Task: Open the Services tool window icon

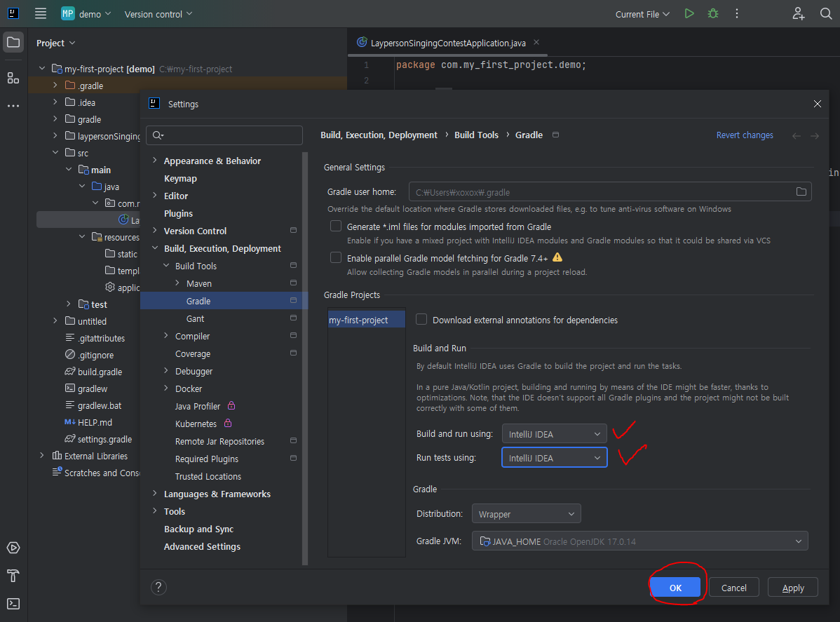Action: [x=13, y=548]
